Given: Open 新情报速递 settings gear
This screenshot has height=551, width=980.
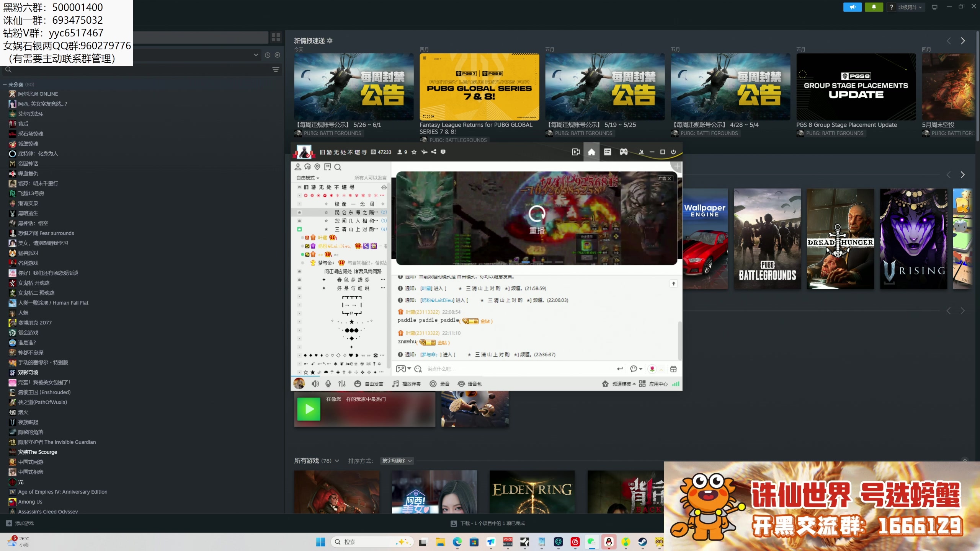Looking at the screenshot, I should pos(330,41).
